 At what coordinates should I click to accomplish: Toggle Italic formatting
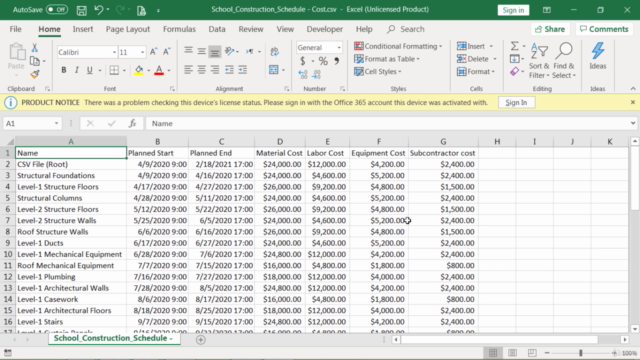[x=76, y=70]
